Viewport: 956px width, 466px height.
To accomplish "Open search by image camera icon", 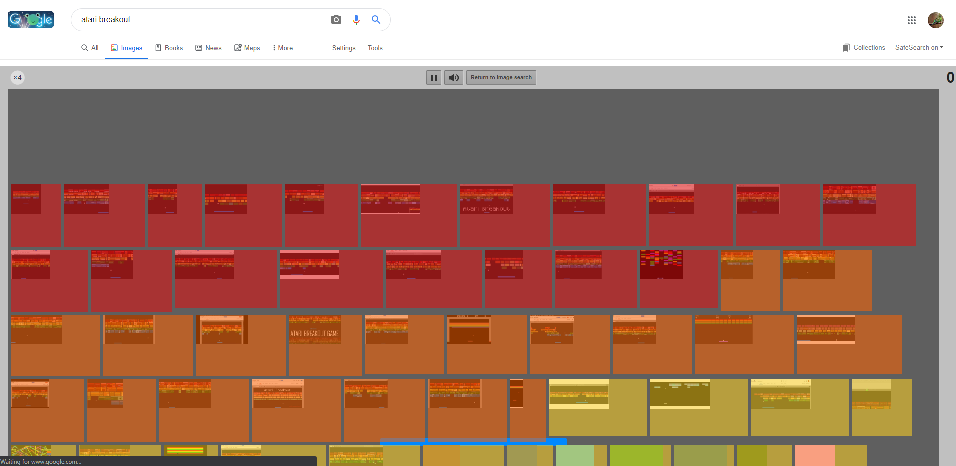I will (x=336, y=20).
